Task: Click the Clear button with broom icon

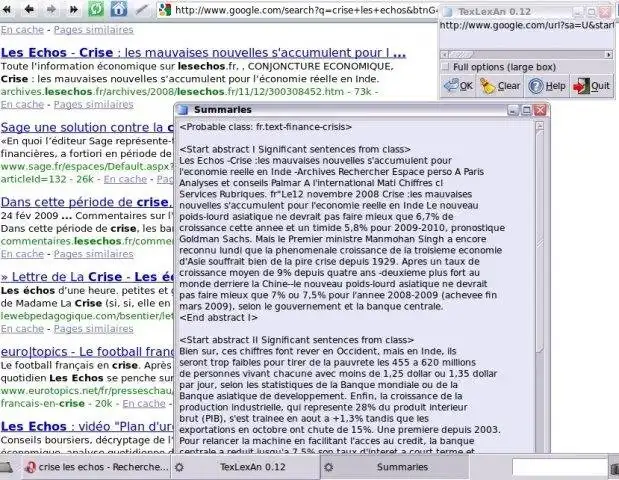Action: point(500,86)
